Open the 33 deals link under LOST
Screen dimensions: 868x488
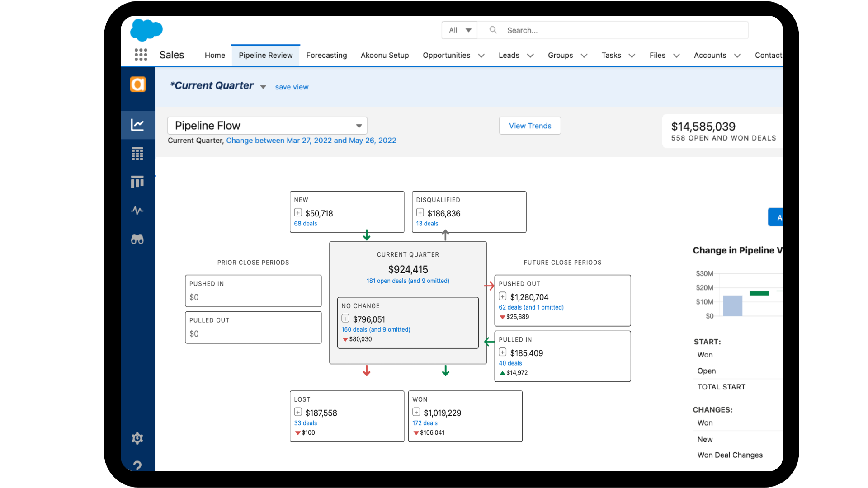tap(306, 423)
